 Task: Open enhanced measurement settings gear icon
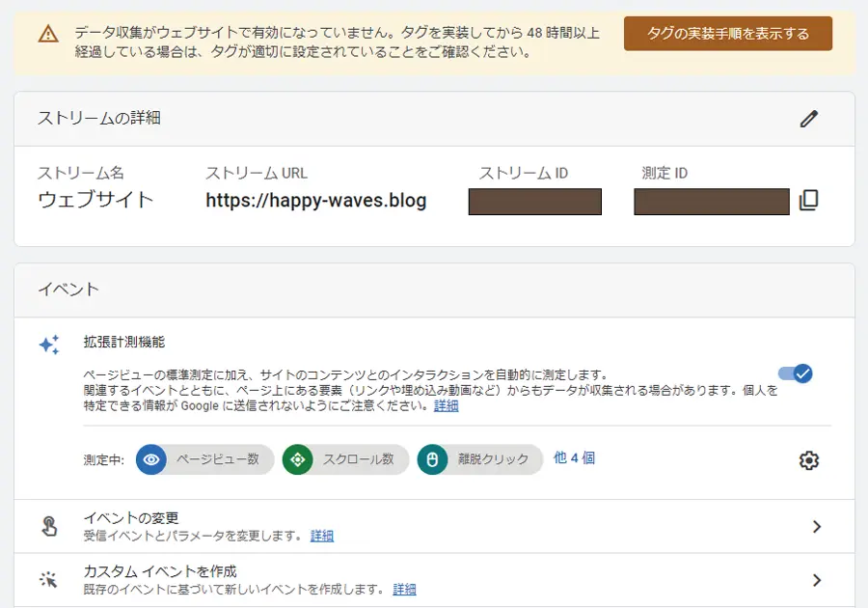tap(808, 460)
